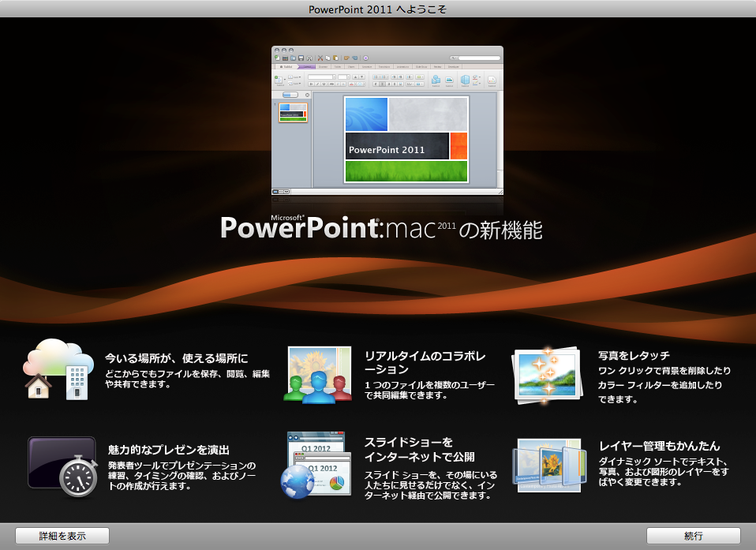Continue with the 続行 button
The height and width of the screenshot is (550, 756).
click(x=694, y=536)
